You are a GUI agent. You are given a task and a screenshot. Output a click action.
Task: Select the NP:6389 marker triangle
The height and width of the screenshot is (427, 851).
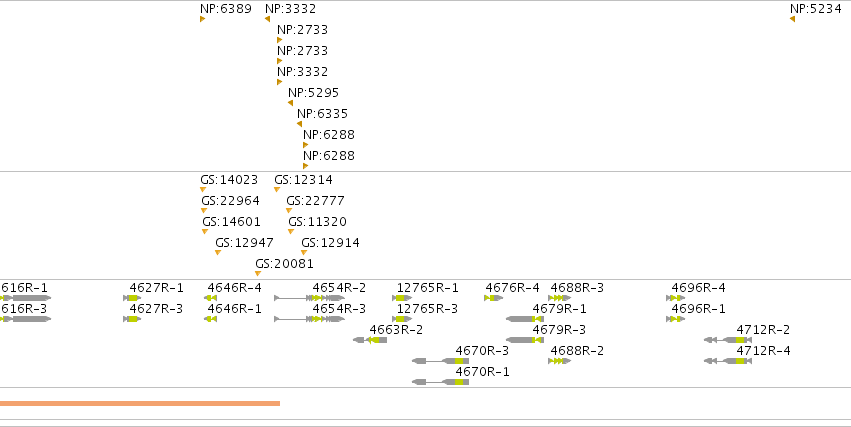[202, 19]
